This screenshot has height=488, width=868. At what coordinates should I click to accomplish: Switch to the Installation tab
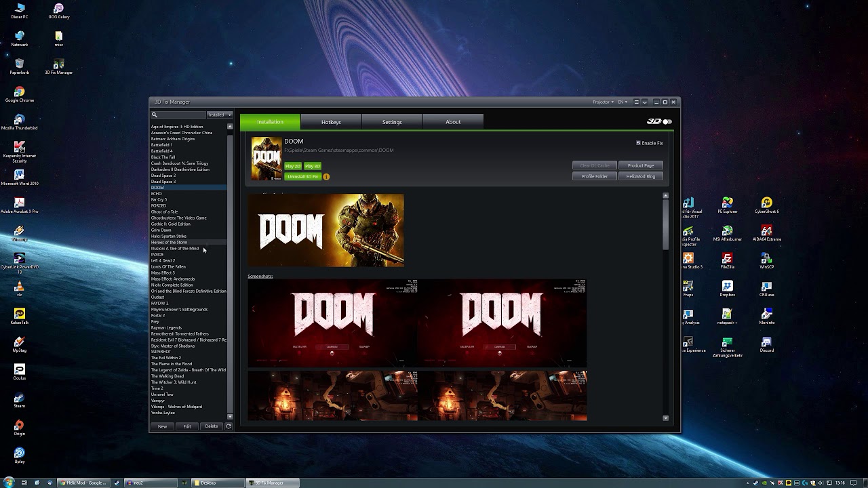(270, 122)
